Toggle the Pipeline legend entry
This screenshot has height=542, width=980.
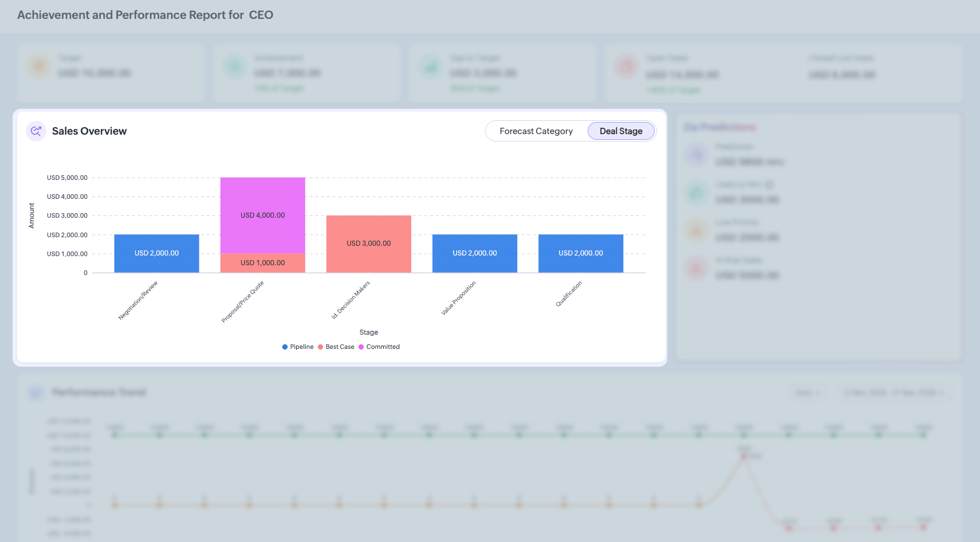click(x=298, y=347)
